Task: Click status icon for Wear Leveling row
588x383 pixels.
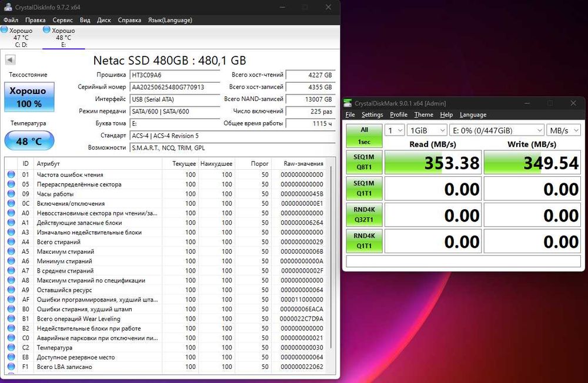Action: coord(11,318)
